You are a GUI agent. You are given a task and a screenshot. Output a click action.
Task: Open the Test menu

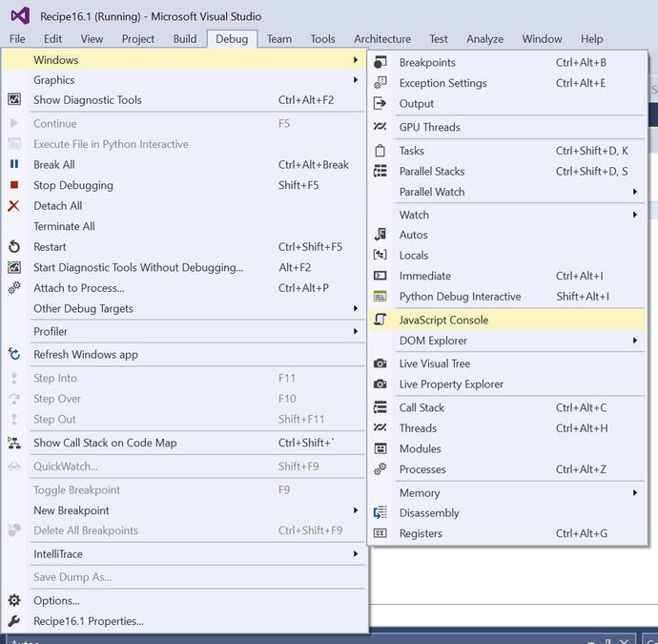click(439, 39)
